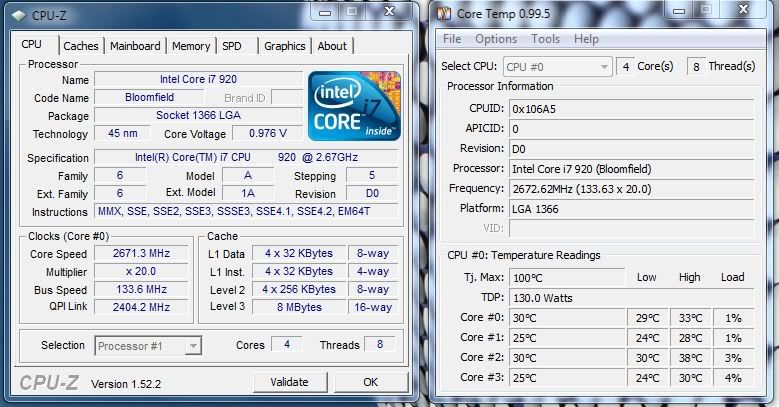Viewport: 779px width, 407px height.
Task: Click the Intel Core i7 inside logo
Action: 354,106
